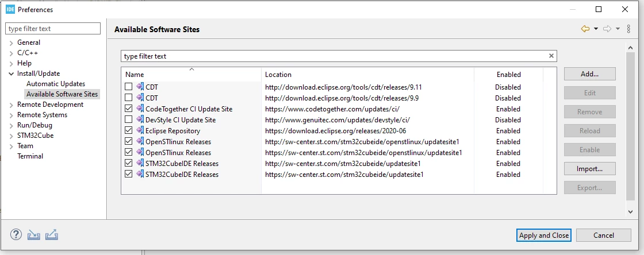Click the Cancel button
644x255 pixels.
pyautogui.click(x=604, y=235)
